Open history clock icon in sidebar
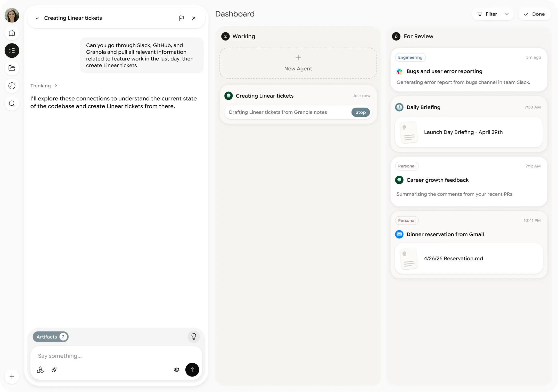558x392 pixels. coord(12,86)
